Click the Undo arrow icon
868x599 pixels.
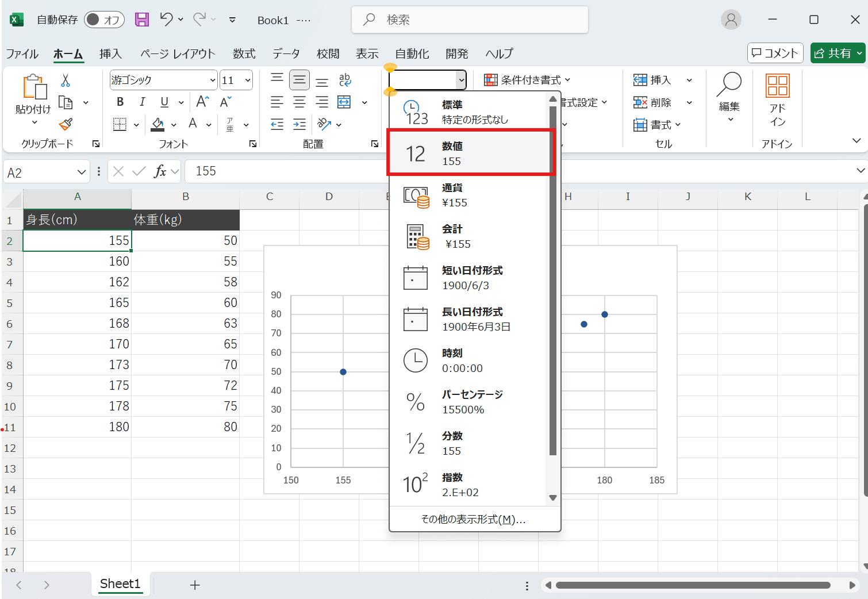(x=166, y=20)
